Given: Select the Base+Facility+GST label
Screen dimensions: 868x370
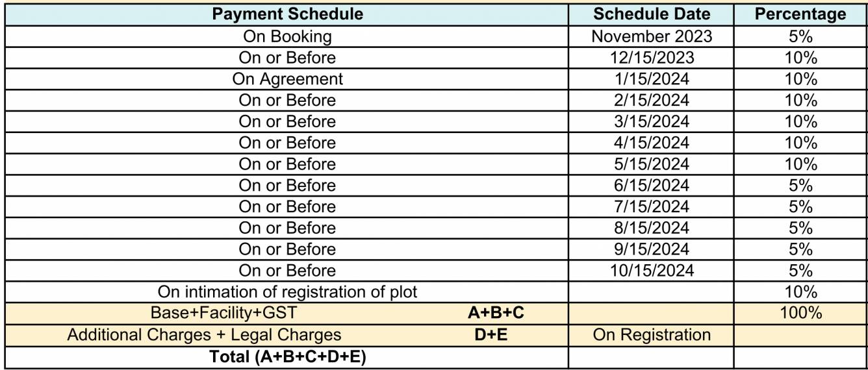Looking at the screenshot, I should click(x=223, y=313).
